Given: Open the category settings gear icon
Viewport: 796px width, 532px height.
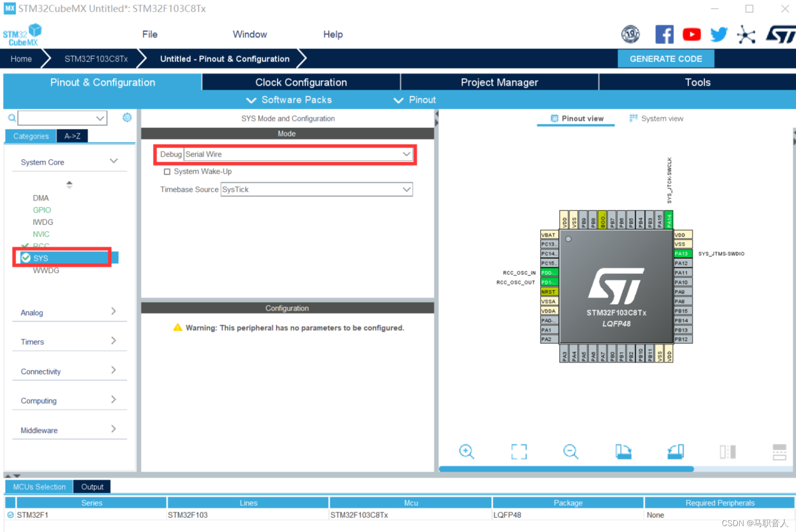Looking at the screenshot, I should click(x=127, y=118).
